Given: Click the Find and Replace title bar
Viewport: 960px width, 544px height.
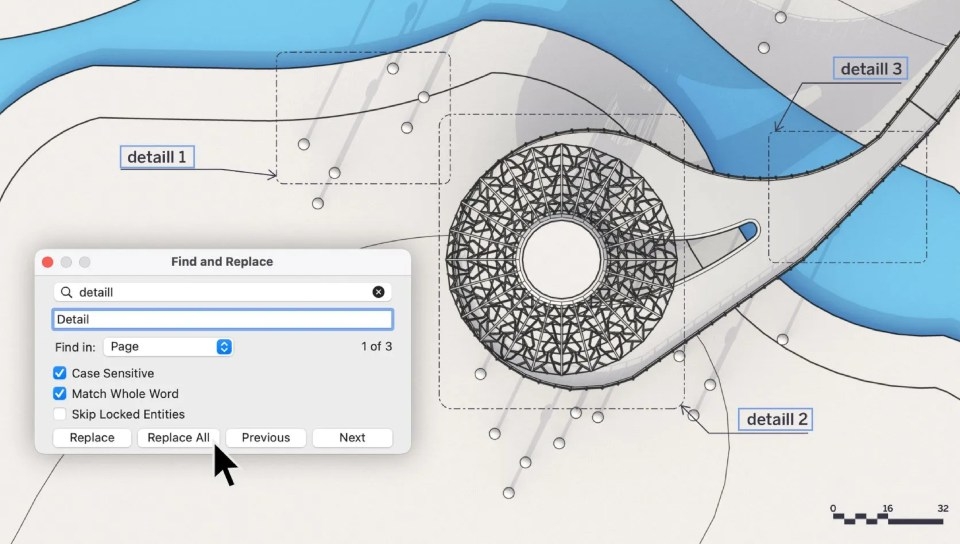Looking at the screenshot, I should [x=222, y=262].
